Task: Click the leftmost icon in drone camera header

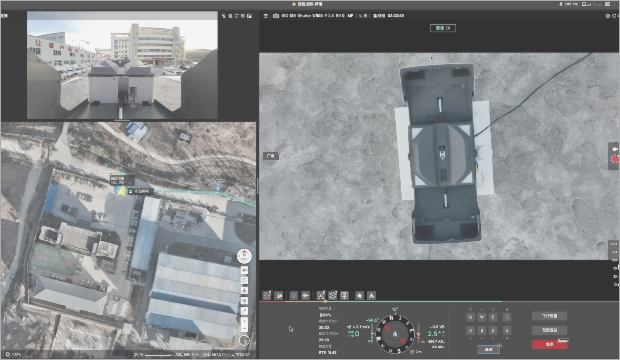Action: tap(266, 16)
